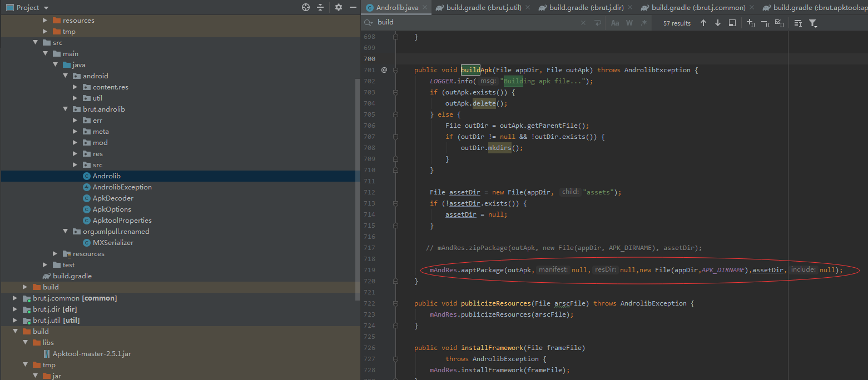
Task: Click the locate-in-project target icon
Action: point(306,7)
